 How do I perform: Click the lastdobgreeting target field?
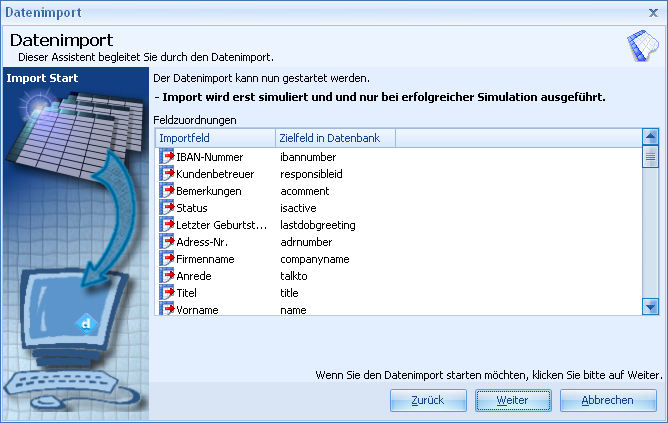pos(318,225)
